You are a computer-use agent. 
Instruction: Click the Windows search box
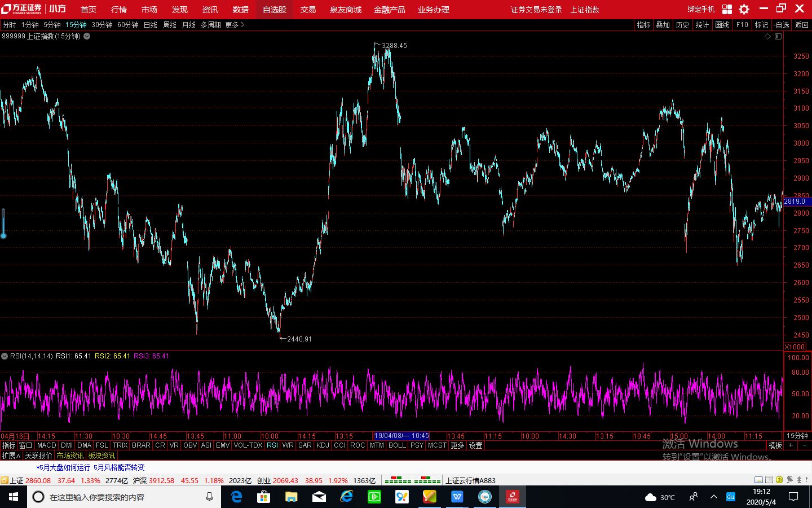(x=124, y=497)
